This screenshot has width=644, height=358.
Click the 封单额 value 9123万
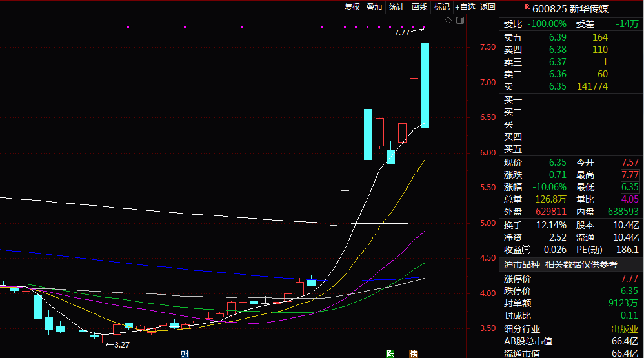(x=623, y=303)
